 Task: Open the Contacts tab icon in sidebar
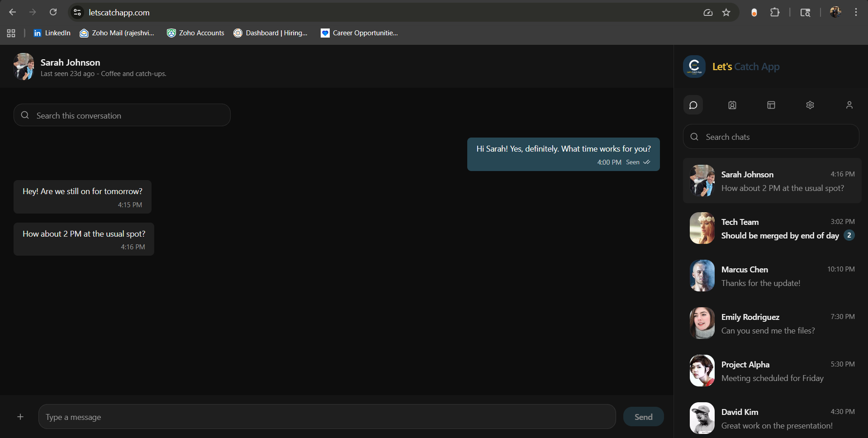click(732, 105)
